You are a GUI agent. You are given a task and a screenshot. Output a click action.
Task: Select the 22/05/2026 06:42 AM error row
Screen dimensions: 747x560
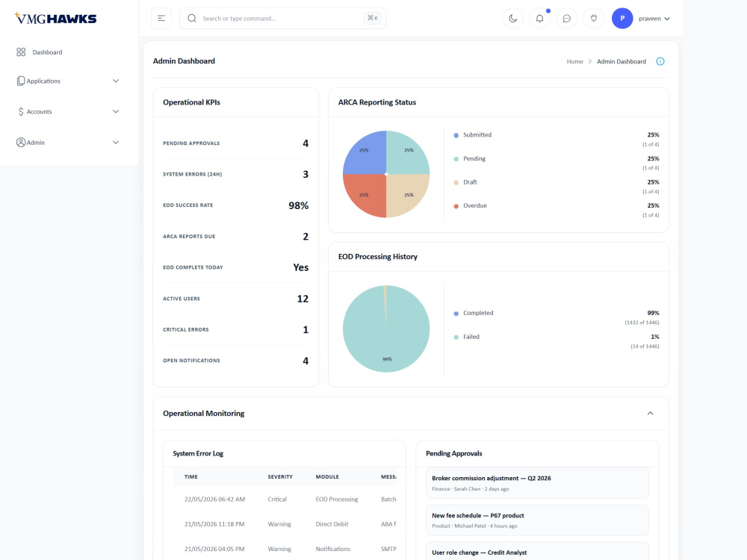tap(285, 499)
